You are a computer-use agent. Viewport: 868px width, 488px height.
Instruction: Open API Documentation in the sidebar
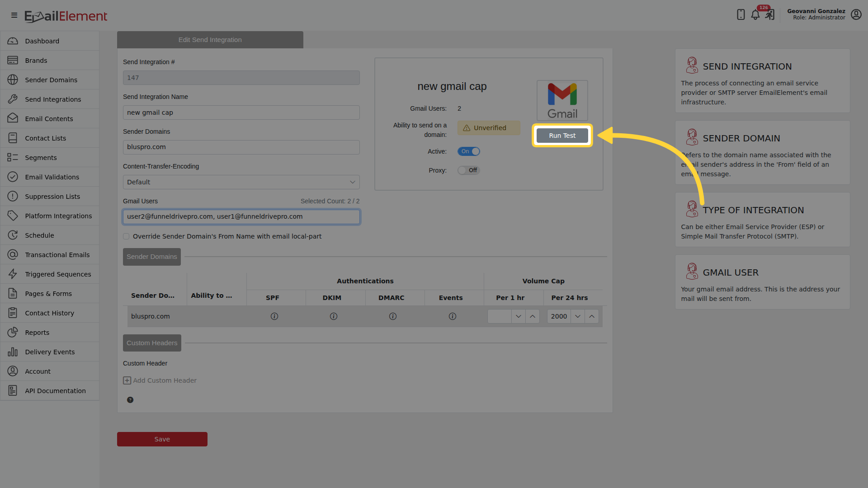[x=50, y=391]
